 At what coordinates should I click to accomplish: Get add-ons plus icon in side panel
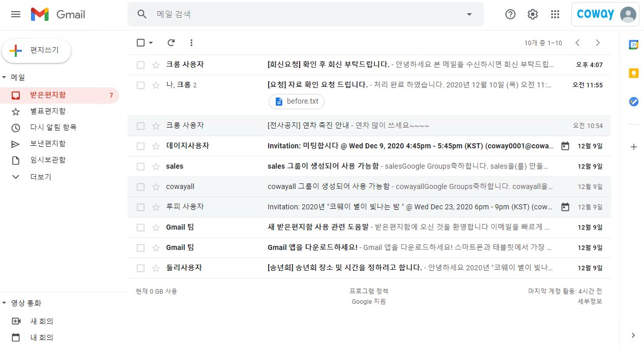[x=633, y=147]
